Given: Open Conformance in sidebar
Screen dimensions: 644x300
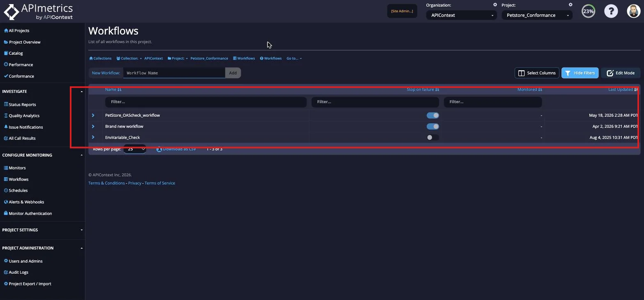Looking at the screenshot, I should [19, 76].
